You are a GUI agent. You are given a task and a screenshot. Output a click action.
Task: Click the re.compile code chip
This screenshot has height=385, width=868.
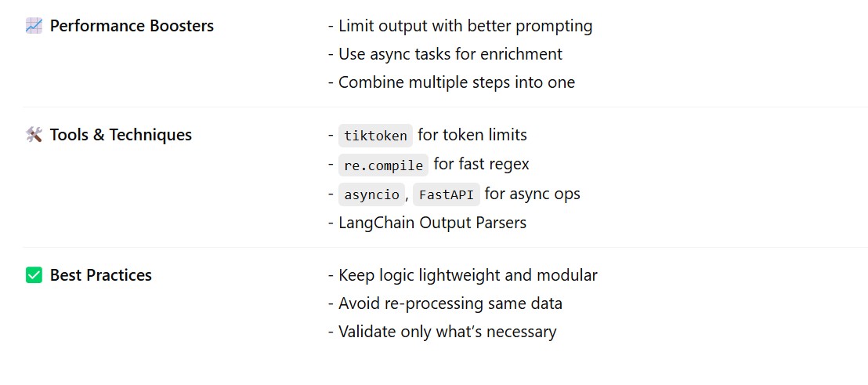(x=383, y=165)
